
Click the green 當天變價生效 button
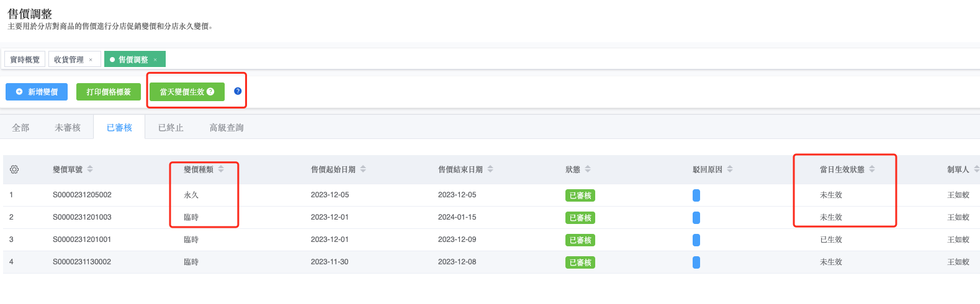pos(186,92)
